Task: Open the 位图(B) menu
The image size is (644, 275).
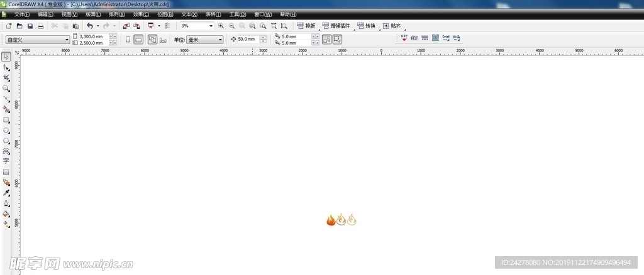Action: click(165, 14)
